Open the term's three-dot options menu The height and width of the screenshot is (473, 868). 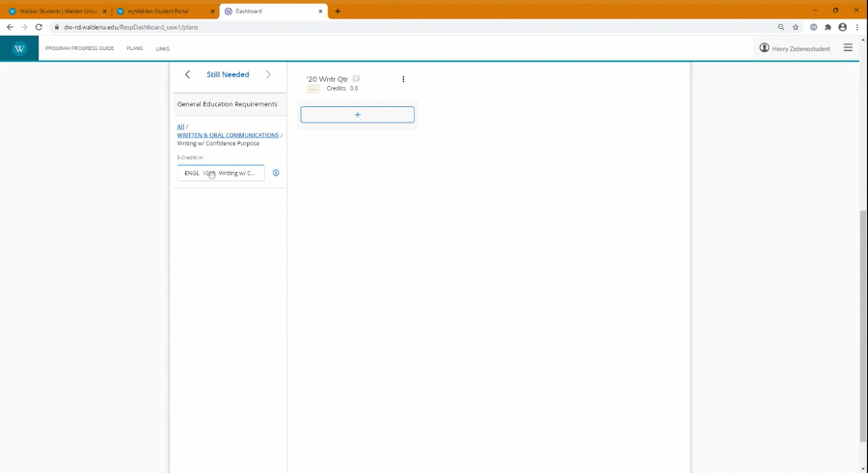(403, 79)
